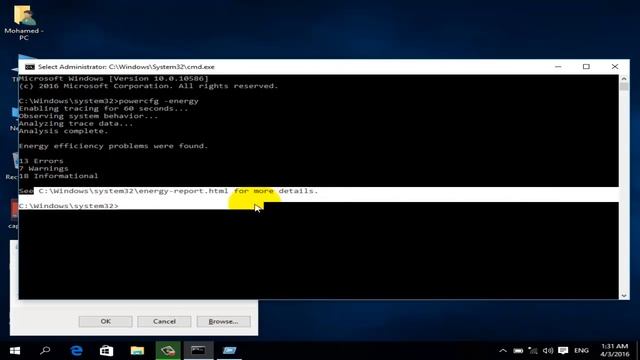Image resolution: width=640 pixels, height=360 pixels.
Task: Close the Administrator cmd.exe window
Action: (x=615, y=67)
